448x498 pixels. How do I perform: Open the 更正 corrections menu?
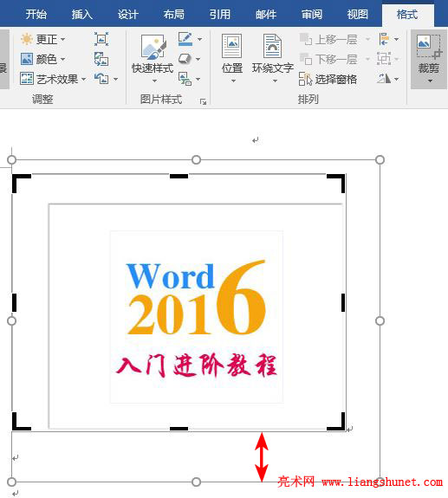tap(42, 39)
